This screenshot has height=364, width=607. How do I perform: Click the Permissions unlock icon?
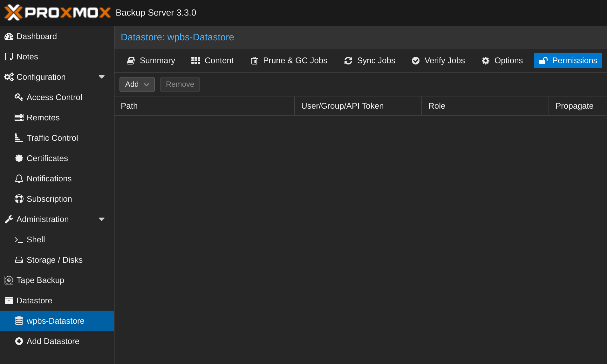tap(543, 60)
